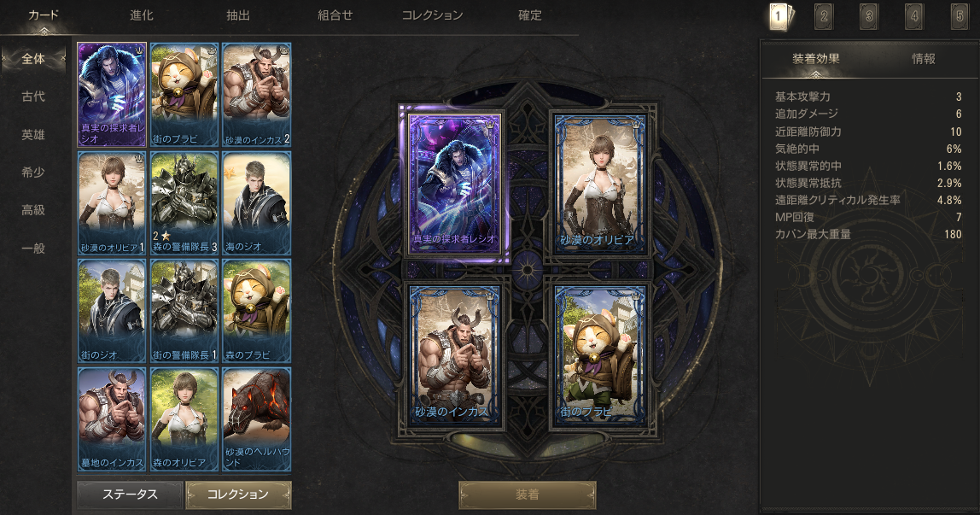Pick the 森の警備隊長 two-star card
The height and width of the screenshot is (515, 980).
point(184,202)
